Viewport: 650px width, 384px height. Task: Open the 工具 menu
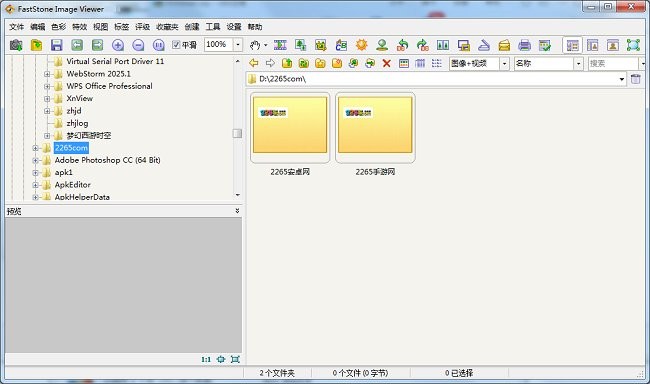click(213, 27)
